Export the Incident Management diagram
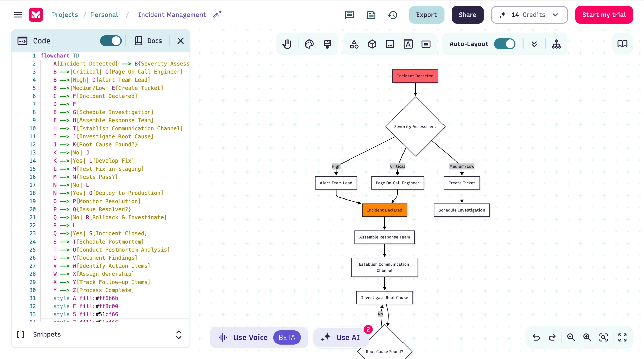 point(426,15)
